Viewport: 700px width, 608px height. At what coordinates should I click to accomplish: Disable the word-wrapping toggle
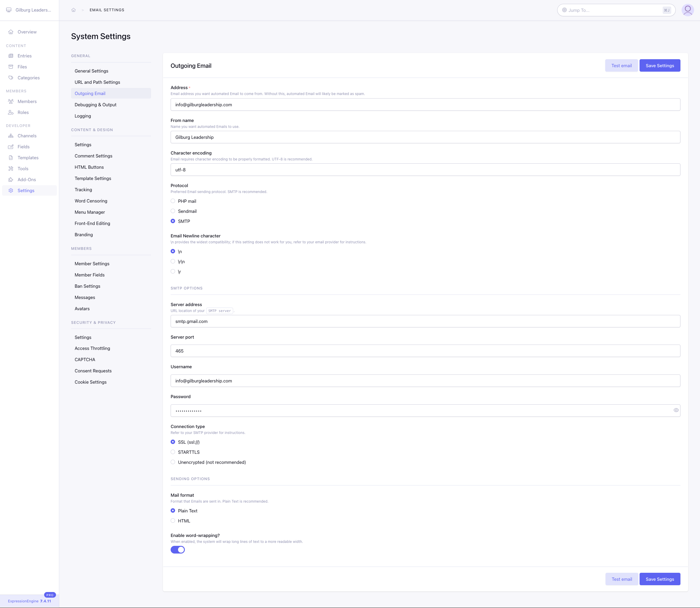pos(177,550)
